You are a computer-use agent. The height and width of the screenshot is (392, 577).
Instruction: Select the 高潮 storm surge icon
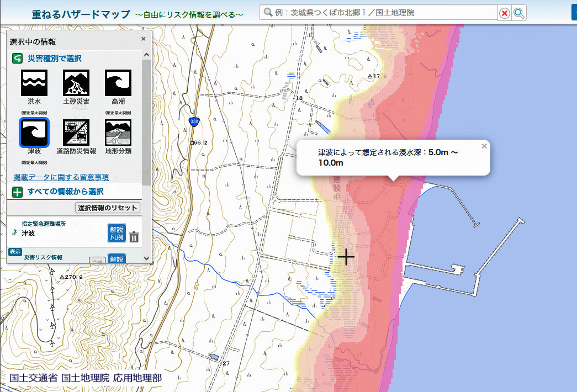(x=118, y=83)
